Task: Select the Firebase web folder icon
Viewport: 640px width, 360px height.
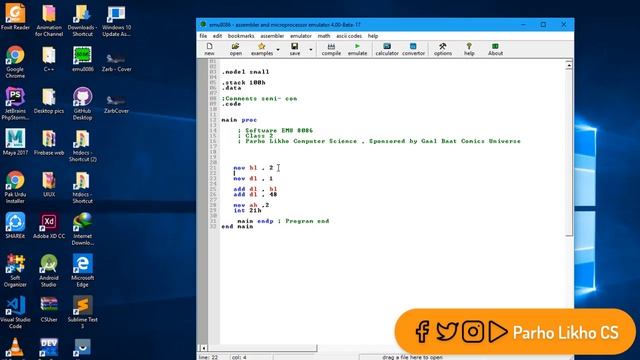Action: pyautogui.click(x=49, y=142)
